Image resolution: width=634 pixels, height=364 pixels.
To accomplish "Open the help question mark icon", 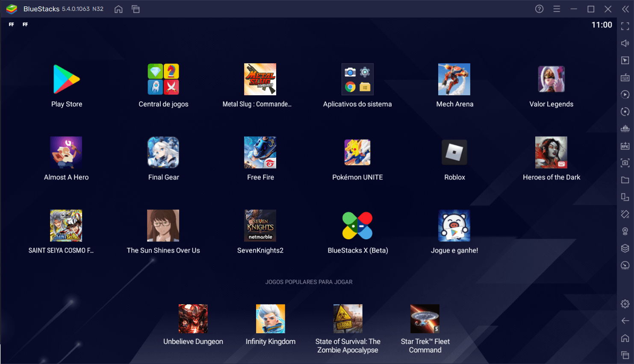I will click(x=540, y=9).
